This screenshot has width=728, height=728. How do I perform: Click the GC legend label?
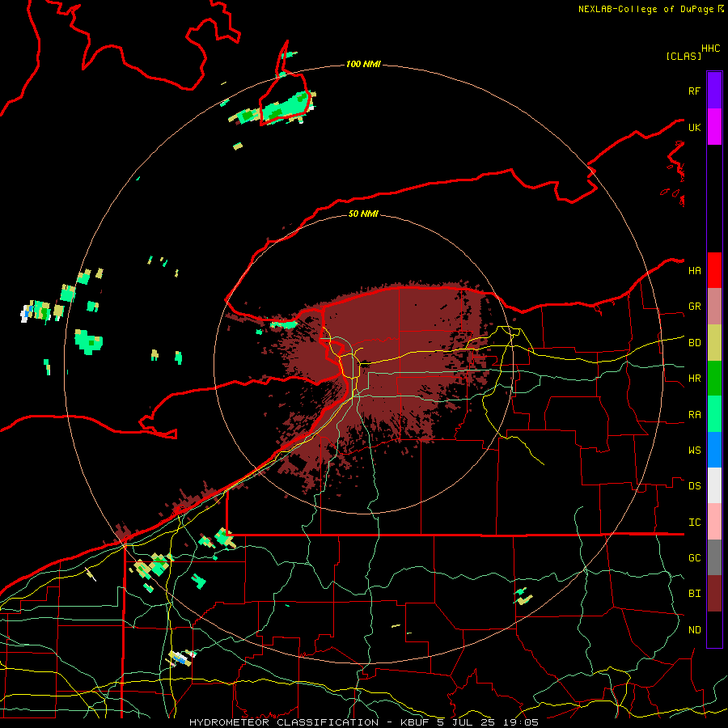point(694,558)
